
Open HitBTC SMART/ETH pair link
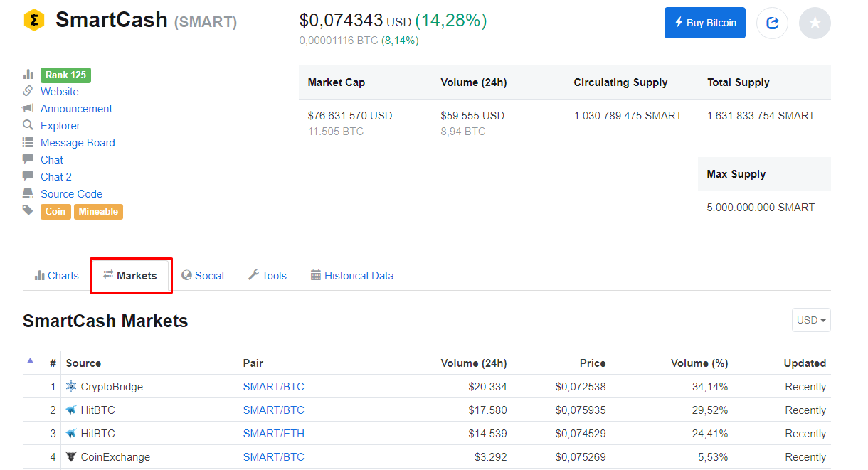click(x=273, y=434)
